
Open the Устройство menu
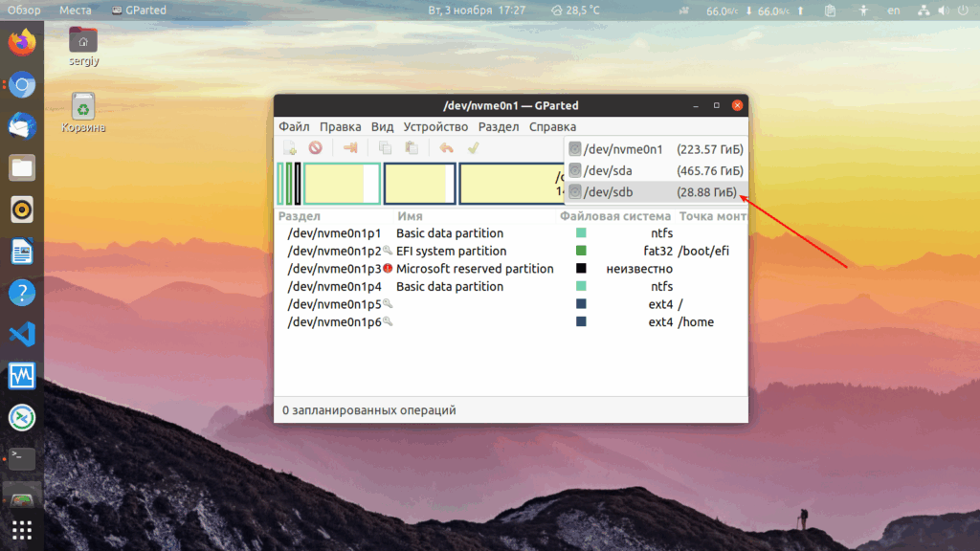pos(435,127)
